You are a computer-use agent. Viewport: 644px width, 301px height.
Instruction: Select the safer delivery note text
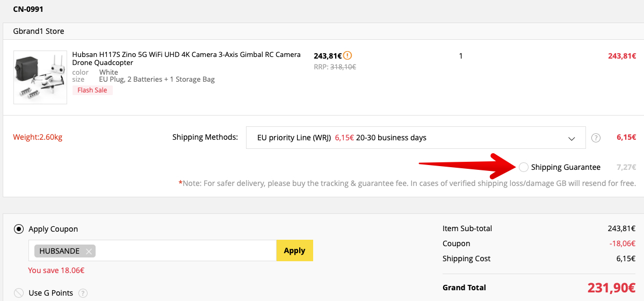coord(408,183)
